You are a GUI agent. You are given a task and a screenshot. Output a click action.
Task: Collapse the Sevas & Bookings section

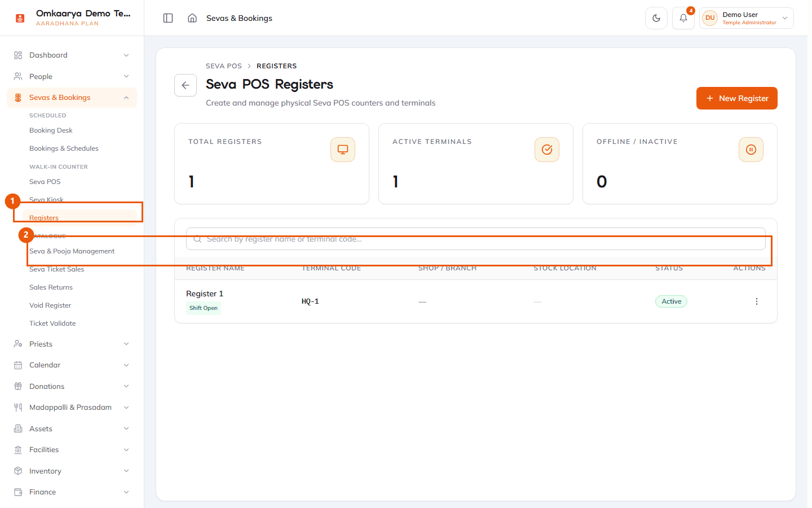click(x=126, y=98)
